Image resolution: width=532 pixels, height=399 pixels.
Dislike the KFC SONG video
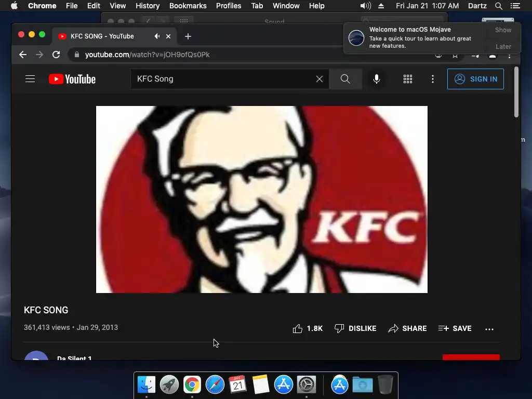[355, 328]
